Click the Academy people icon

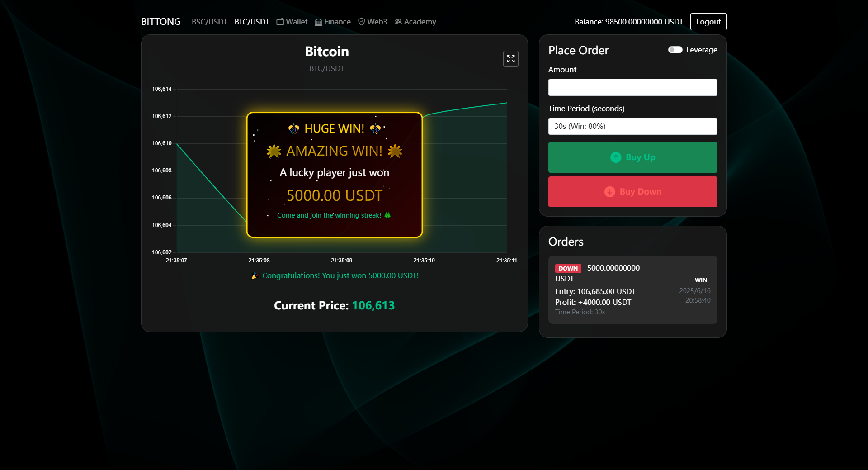click(398, 22)
